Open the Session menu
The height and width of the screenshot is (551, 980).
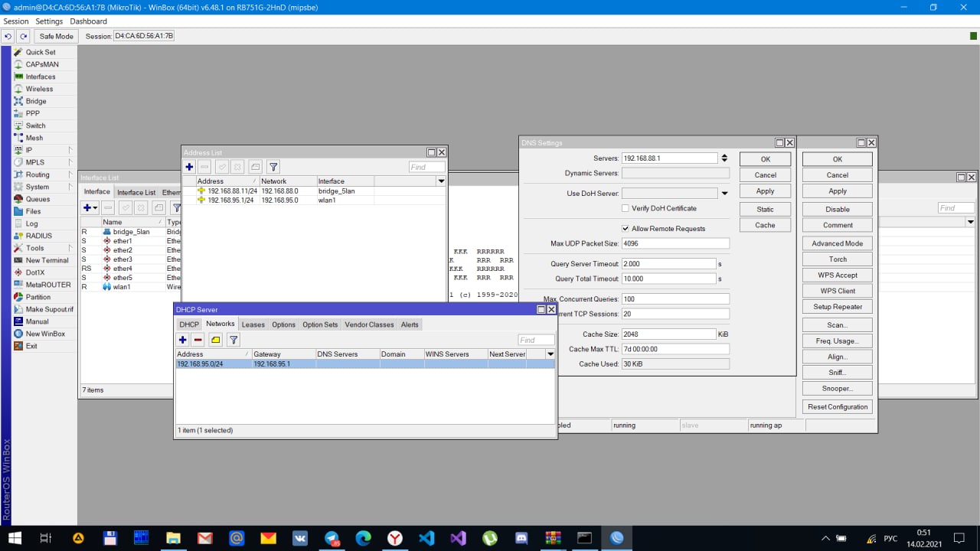click(15, 21)
